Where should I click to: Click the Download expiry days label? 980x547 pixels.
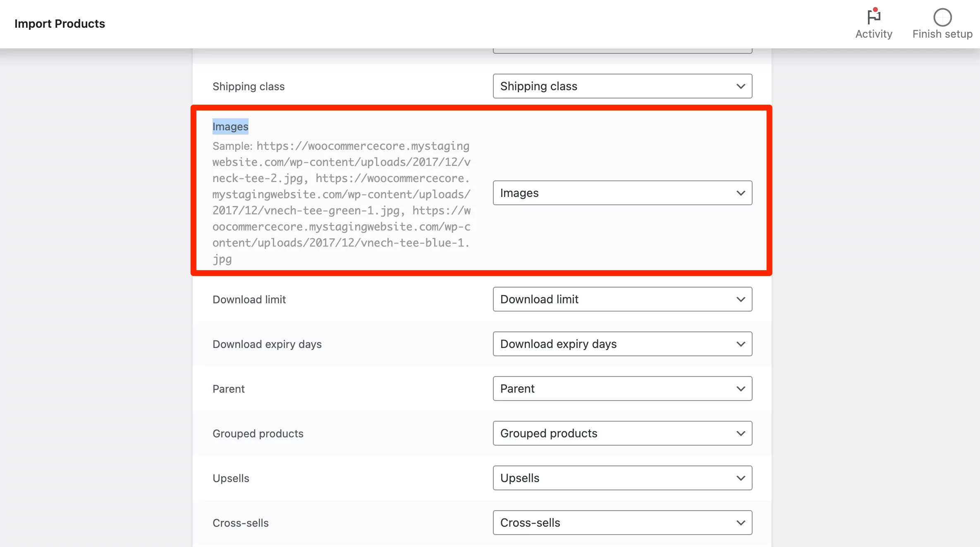click(x=267, y=344)
